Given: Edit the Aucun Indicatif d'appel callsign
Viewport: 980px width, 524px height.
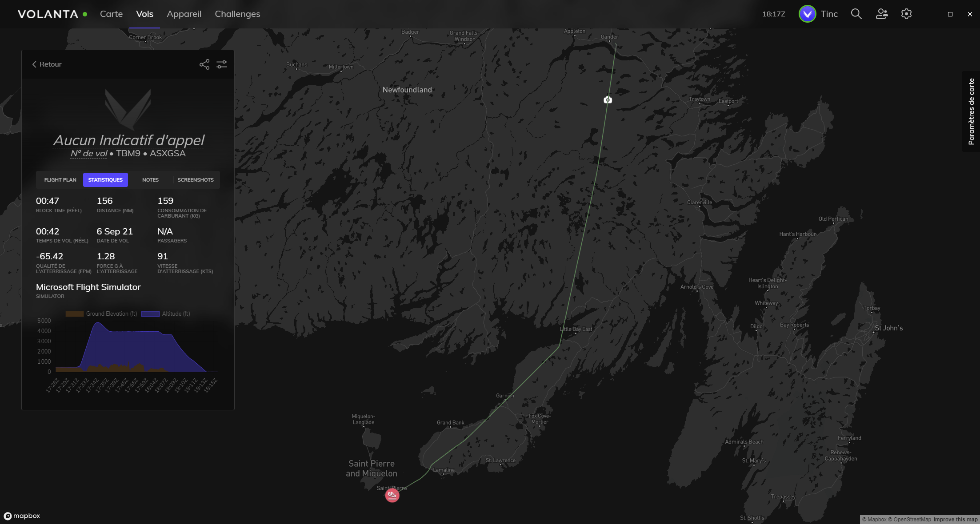Looking at the screenshot, I should (x=128, y=140).
